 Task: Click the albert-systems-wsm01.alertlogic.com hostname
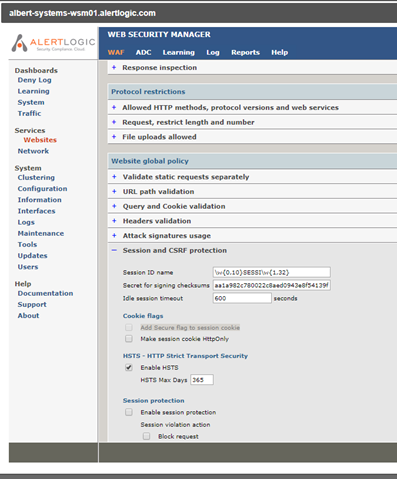tap(82, 13)
